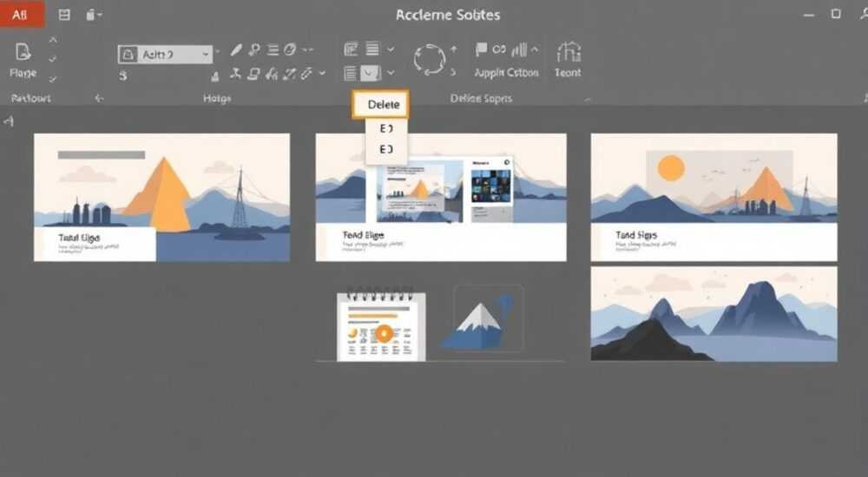Viewport: 868px width, 477px height.
Task: Expand chevron right of highlighted box
Action: [x=391, y=73]
